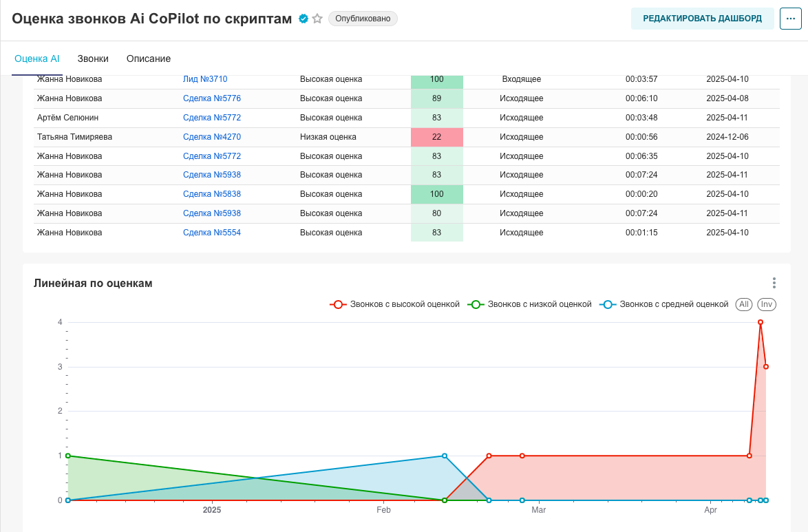Click the red score cell with 22
This screenshot has height=532, width=808.
click(x=436, y=137)
